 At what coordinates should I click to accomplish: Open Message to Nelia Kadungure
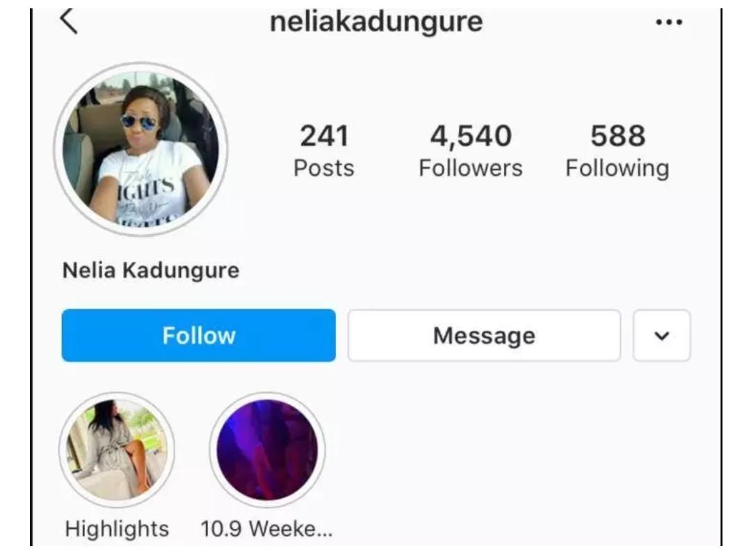[x=484, y=336]
